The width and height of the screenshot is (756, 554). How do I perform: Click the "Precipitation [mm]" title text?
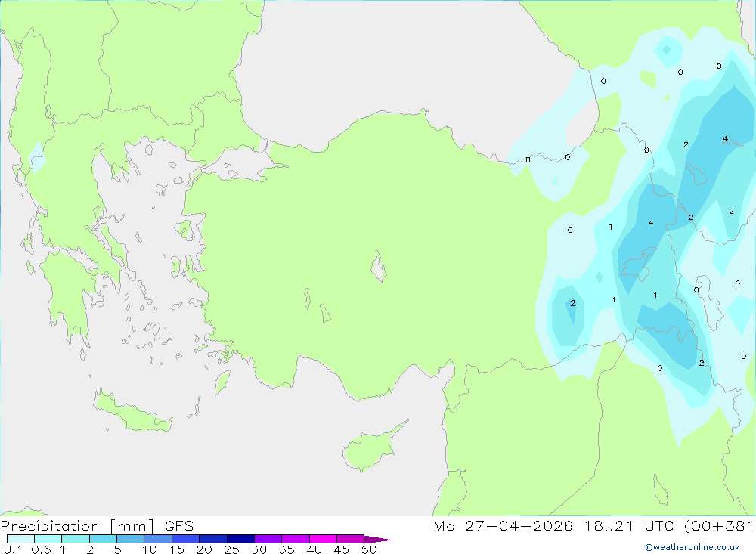(78, 526)
